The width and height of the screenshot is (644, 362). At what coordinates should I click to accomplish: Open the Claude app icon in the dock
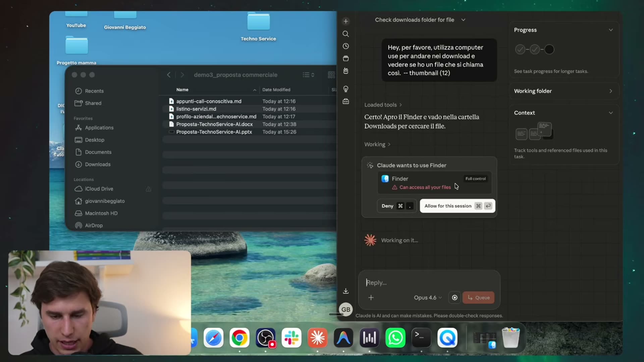[x=318, y=338]
